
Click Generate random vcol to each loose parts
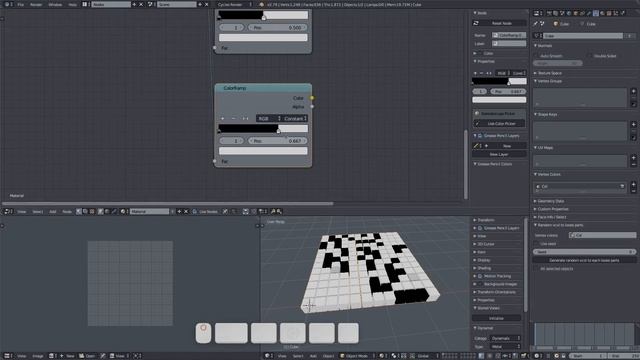pyautogui.click(x=584, y=260)
